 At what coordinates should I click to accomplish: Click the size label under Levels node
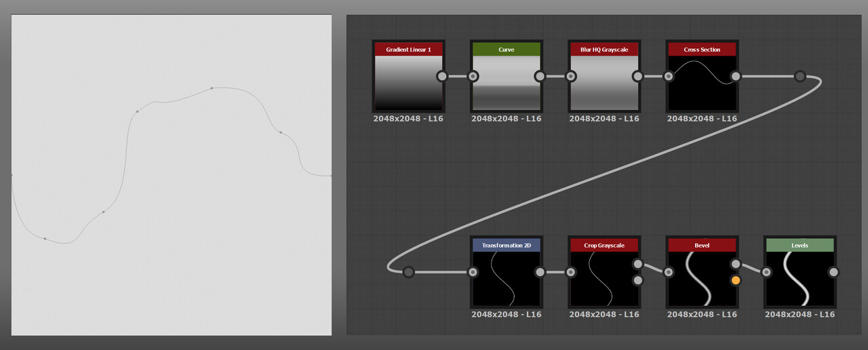pos(800,314)
